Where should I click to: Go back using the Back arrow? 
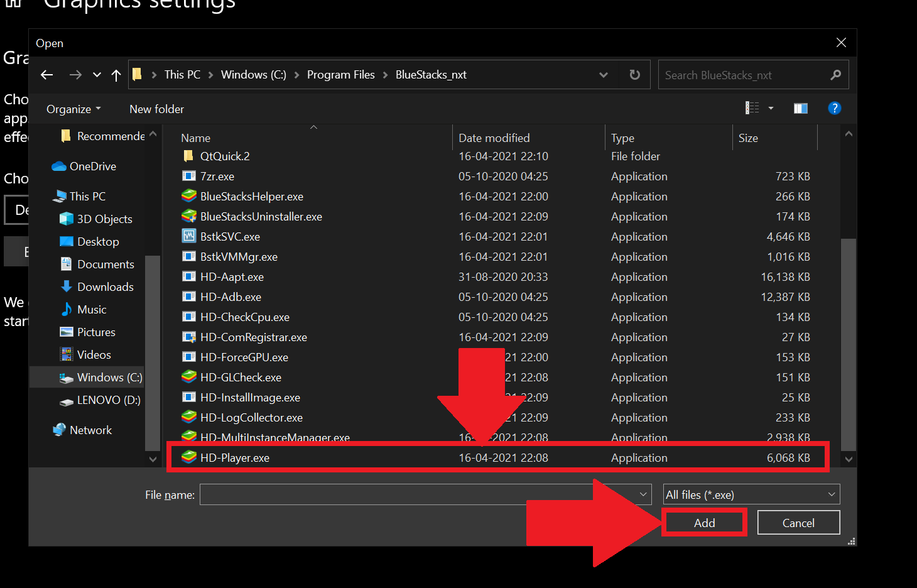(x=46, y=75)
